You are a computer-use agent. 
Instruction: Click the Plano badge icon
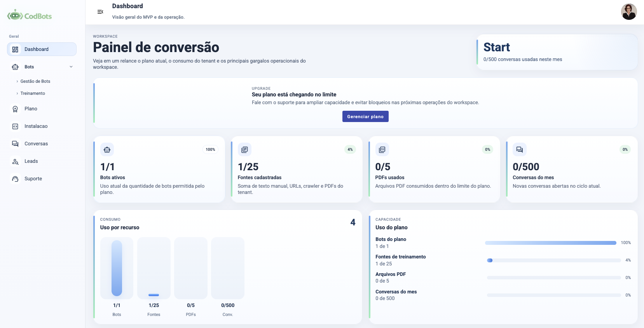tap(15, 109)
